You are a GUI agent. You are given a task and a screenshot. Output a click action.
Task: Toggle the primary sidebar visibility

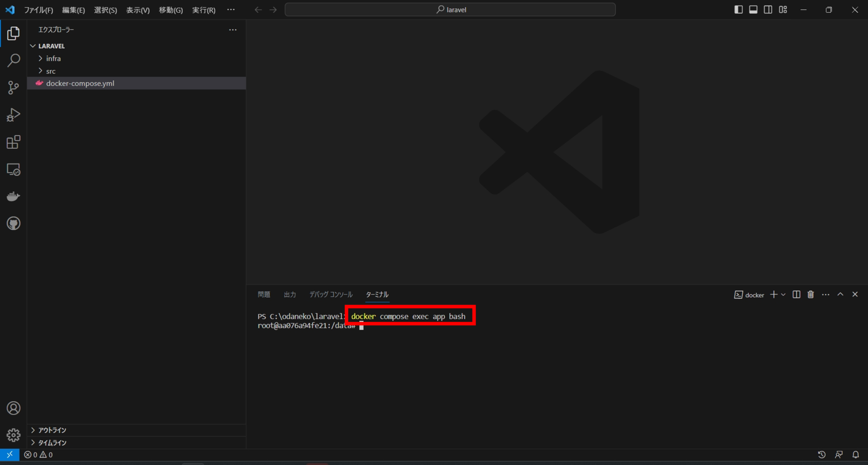point(738,9)
